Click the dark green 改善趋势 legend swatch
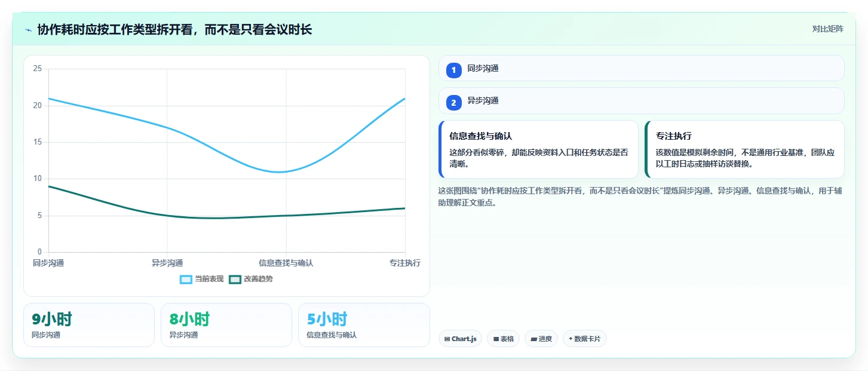The width and height of the screenshot is (868, 371). pyautogui.click(x=235, y=279)
